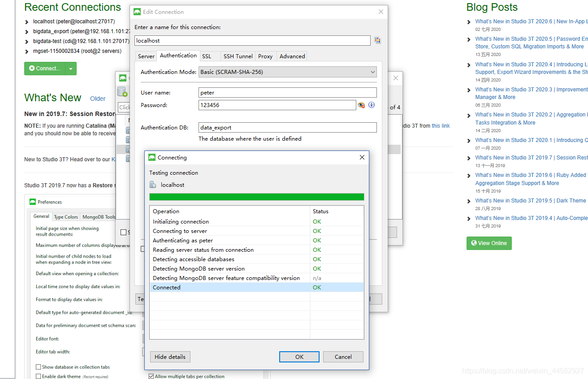Expand the localhost recent connection chevron
This screenshot has width=588, height=379.
pyautogui.click(x=27, y=22)
